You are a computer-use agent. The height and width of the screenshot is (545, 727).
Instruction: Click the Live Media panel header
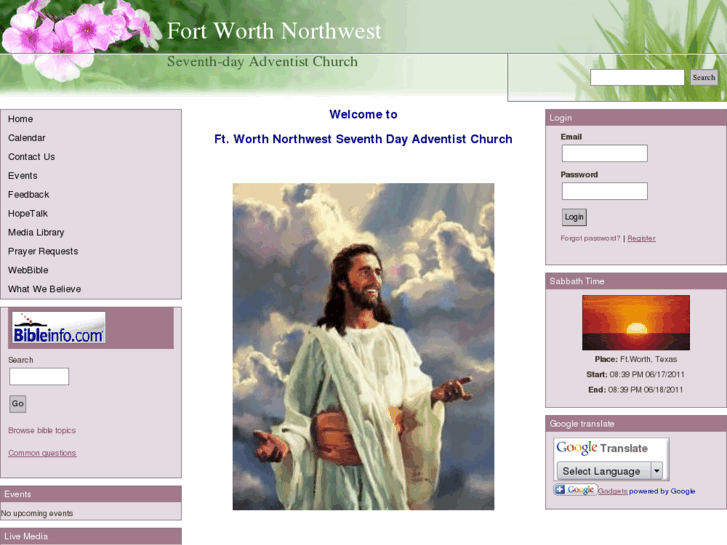click(x=91, y=536)
